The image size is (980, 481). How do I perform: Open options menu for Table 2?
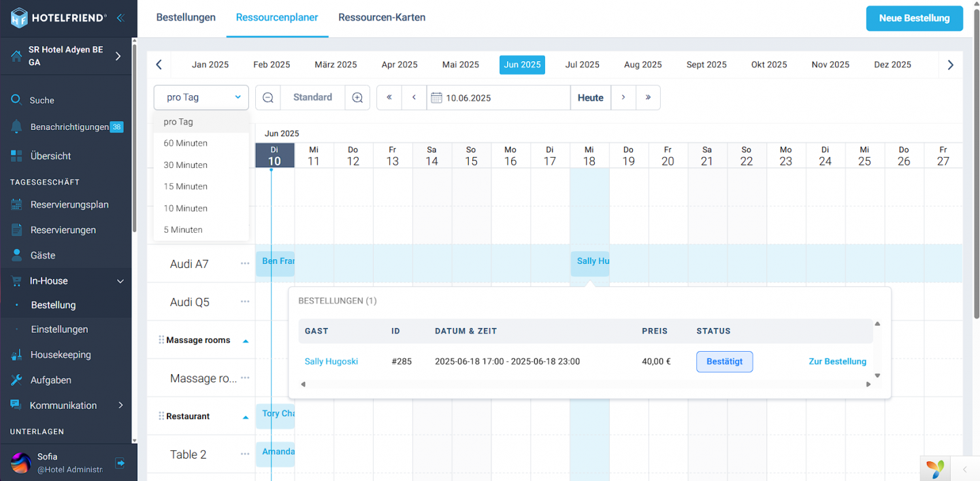click(245, 454)
